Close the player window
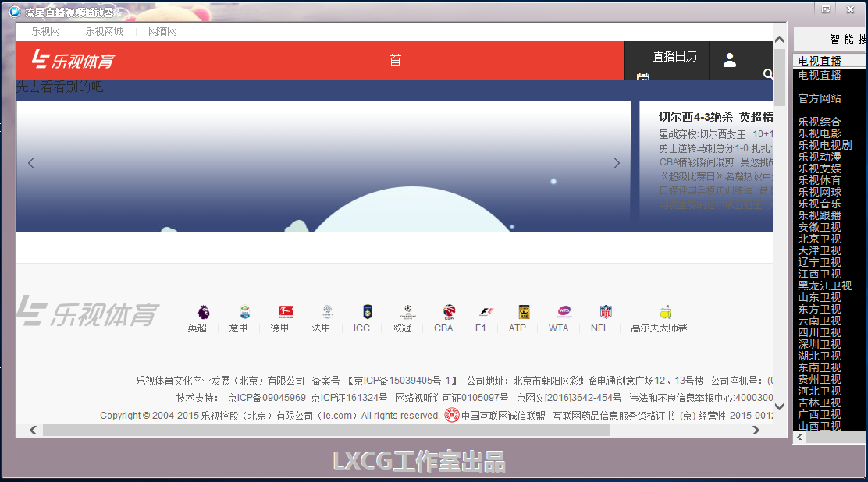 coord(851,9)
